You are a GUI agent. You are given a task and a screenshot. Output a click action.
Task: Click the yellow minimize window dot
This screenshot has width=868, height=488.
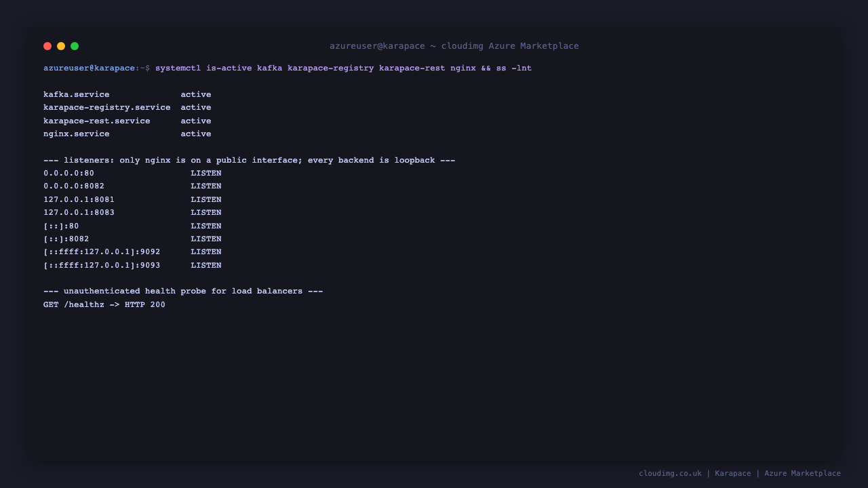(61, 46)
